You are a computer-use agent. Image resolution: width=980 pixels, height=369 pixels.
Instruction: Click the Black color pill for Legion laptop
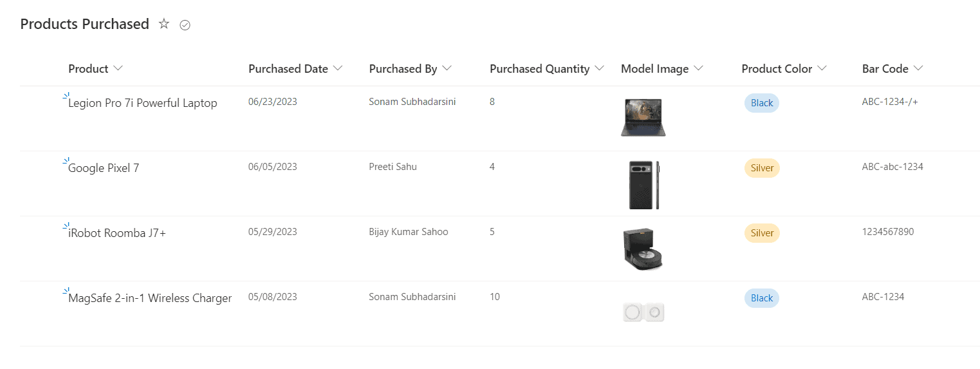(762, 103)
